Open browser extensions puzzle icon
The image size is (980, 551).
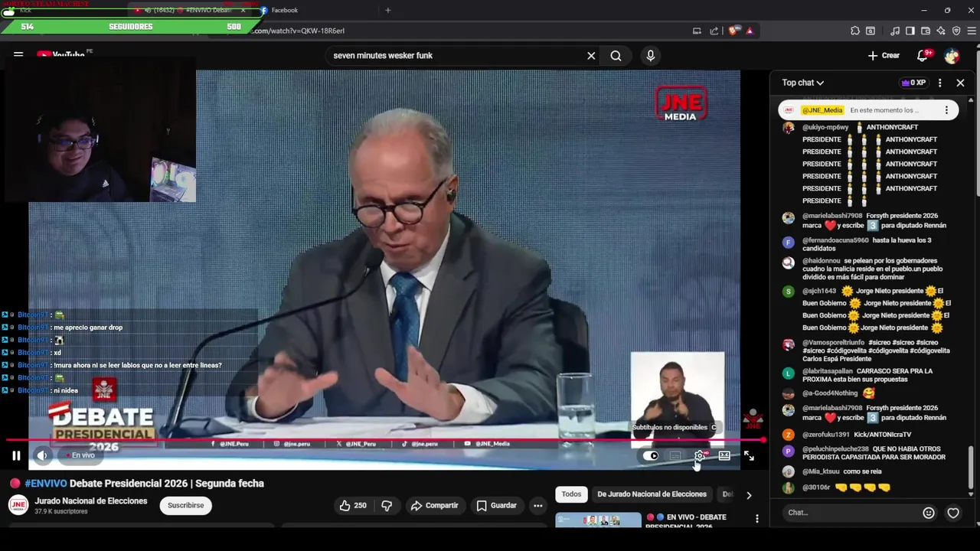tap(855, 31)
